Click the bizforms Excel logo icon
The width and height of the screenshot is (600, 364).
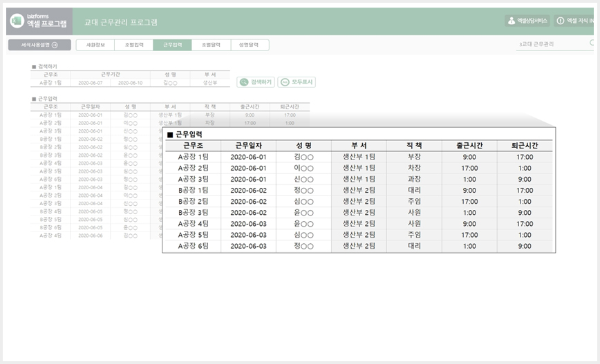17,21
